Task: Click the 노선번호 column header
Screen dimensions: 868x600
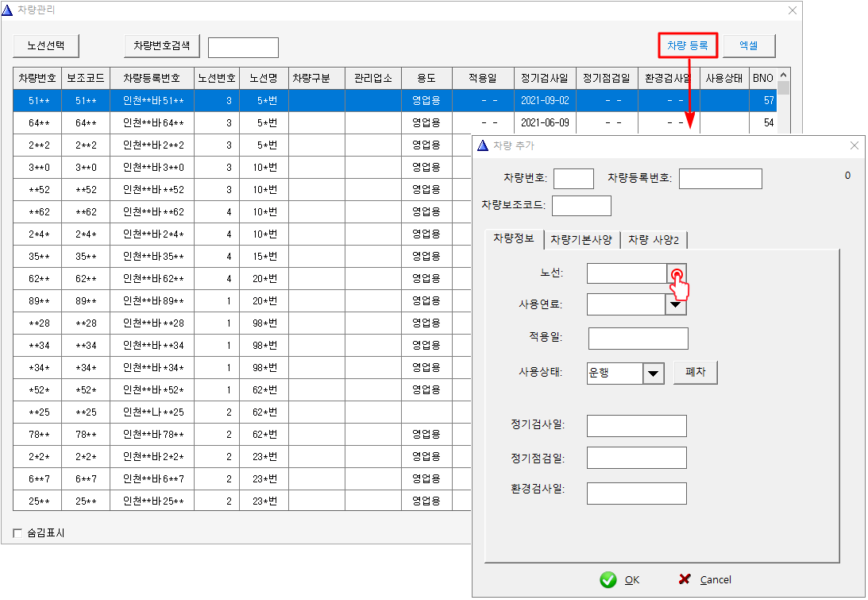Action: (x=217, y=78)
